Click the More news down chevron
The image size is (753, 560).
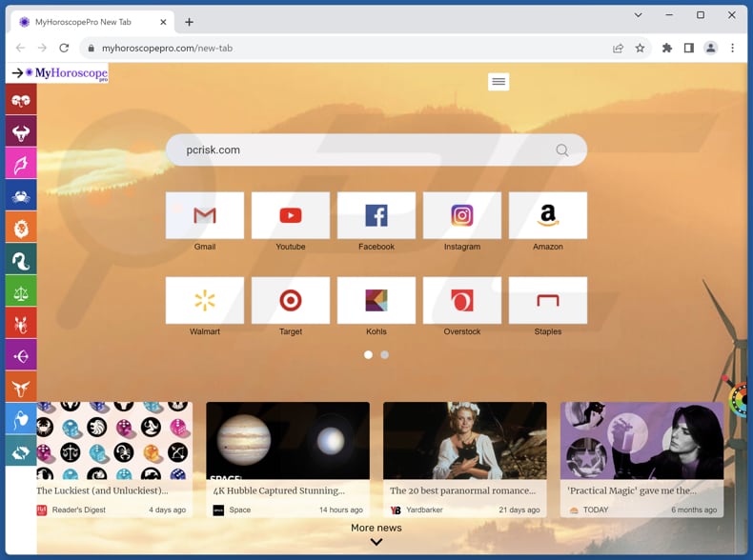376,542
